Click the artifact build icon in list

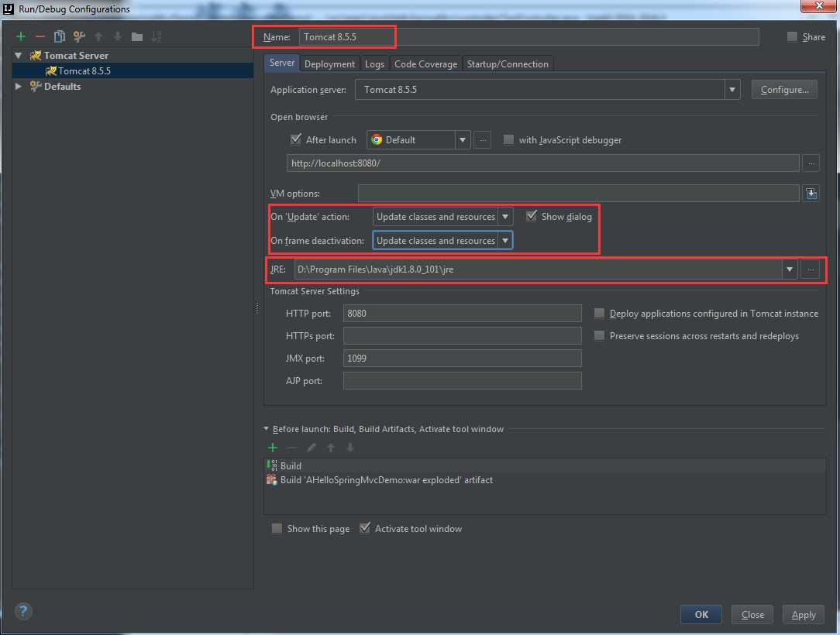[272, 479]
